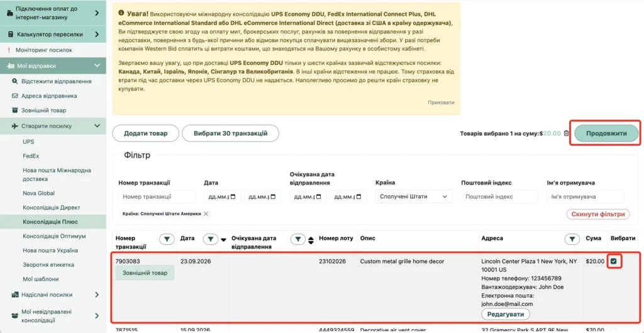The height and width of the screenshot is (333, 644).
Task: Open the second Очікувана дата відправлення date picker
Action: pos(348,196)
